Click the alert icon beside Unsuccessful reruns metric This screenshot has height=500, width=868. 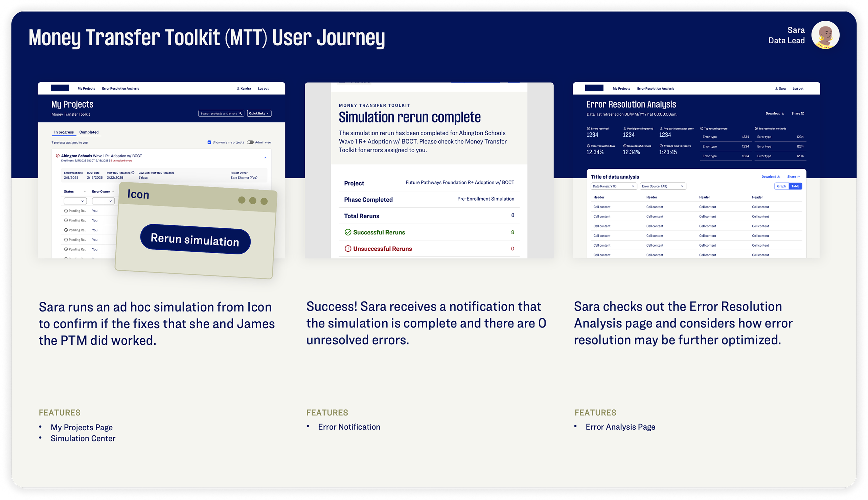[x=624, y=146]
